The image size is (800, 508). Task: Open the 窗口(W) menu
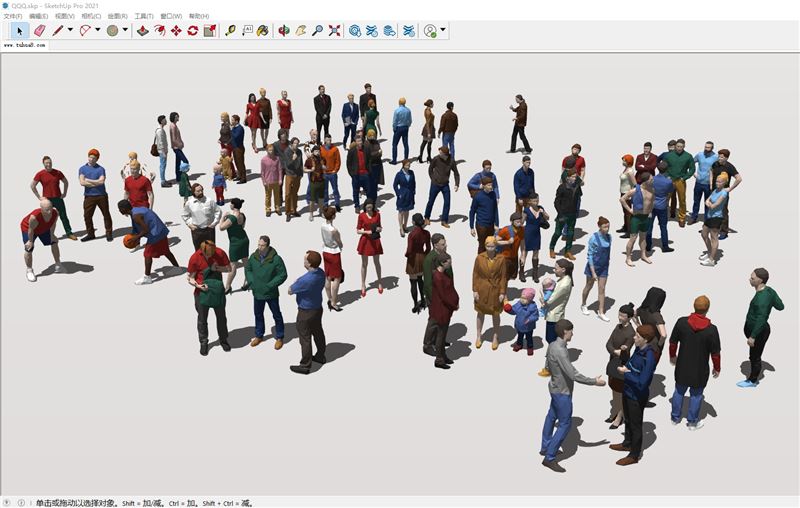coord(171,16)
